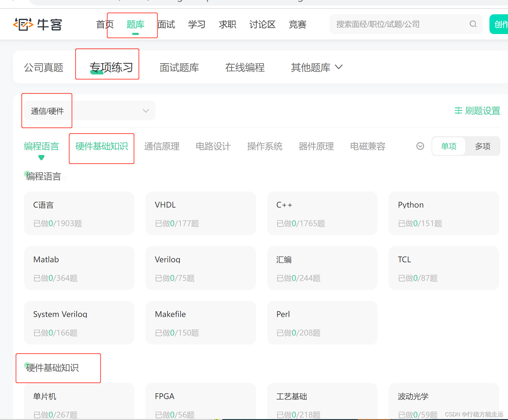
Task: Expand the 其他题库 dropdown menu
Action: pos(317,67)
